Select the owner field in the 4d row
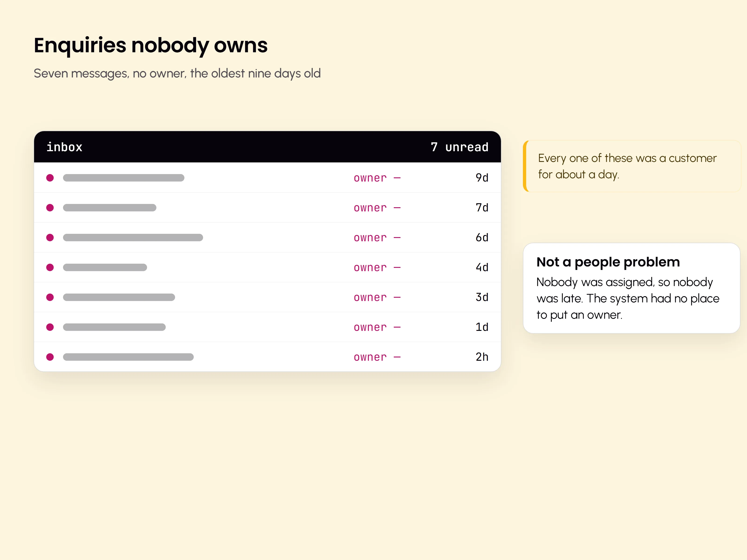747x560 pixels. [x=377, y=267]
